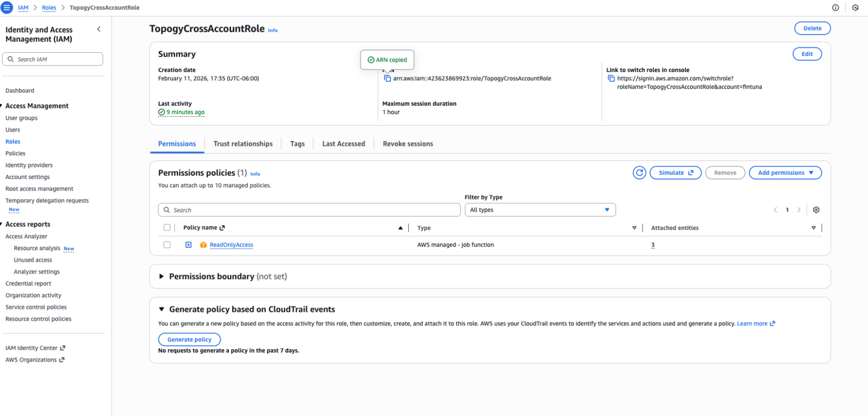Expand the ReadOnlyAccess policy row plus icon

pos(188,245)
